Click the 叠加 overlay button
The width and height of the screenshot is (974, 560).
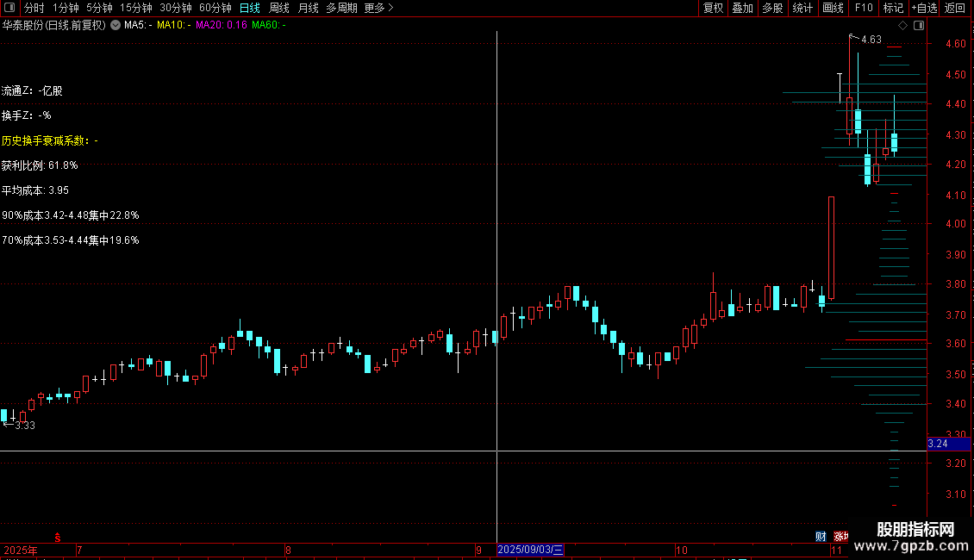743,8
